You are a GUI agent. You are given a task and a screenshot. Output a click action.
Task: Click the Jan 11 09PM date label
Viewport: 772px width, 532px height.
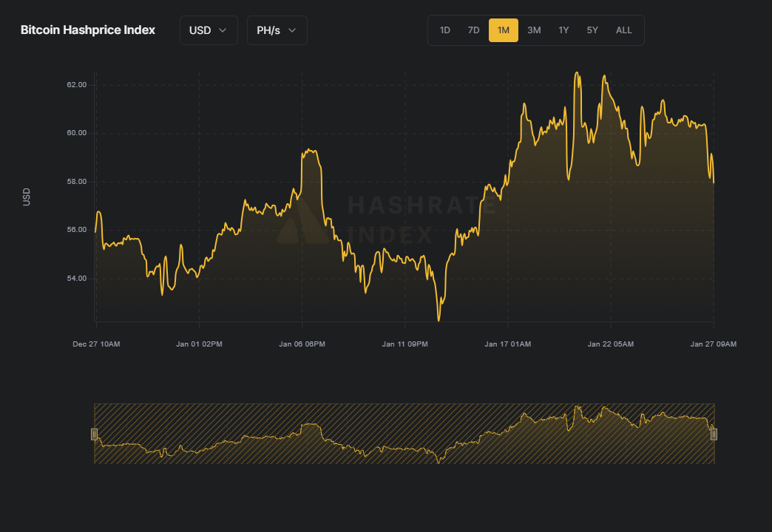(405, 344)
